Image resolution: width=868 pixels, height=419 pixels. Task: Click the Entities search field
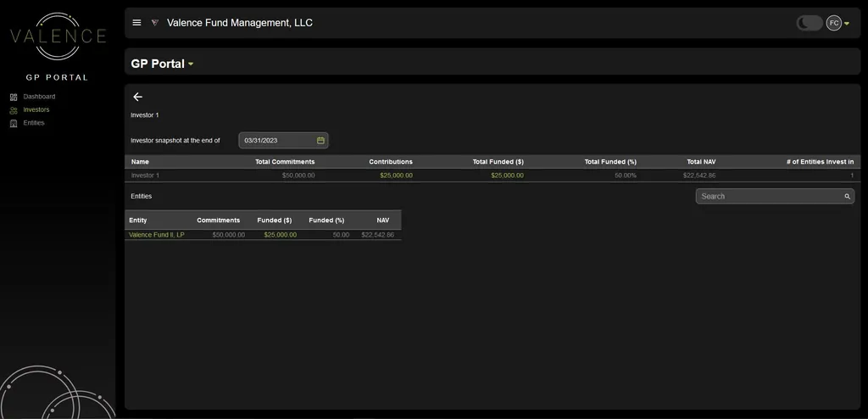click(x=775, y=196)
